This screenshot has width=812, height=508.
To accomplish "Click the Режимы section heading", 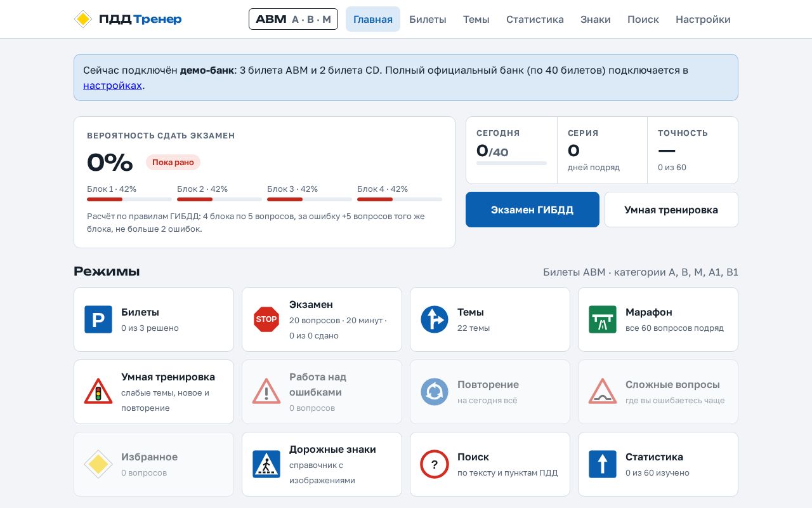I will [107, 272].
